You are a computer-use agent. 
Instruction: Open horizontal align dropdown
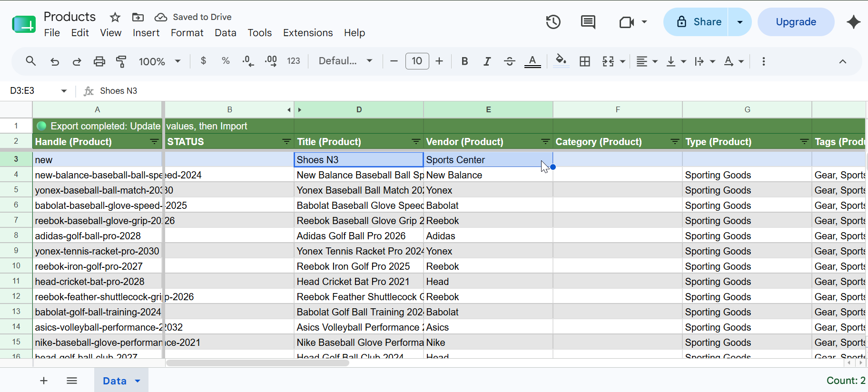647,61
